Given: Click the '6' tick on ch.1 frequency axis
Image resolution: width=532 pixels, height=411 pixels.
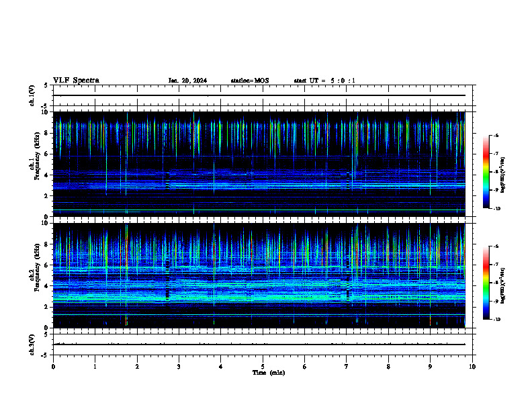Looking at the screenshot, I should pos(46,154).
